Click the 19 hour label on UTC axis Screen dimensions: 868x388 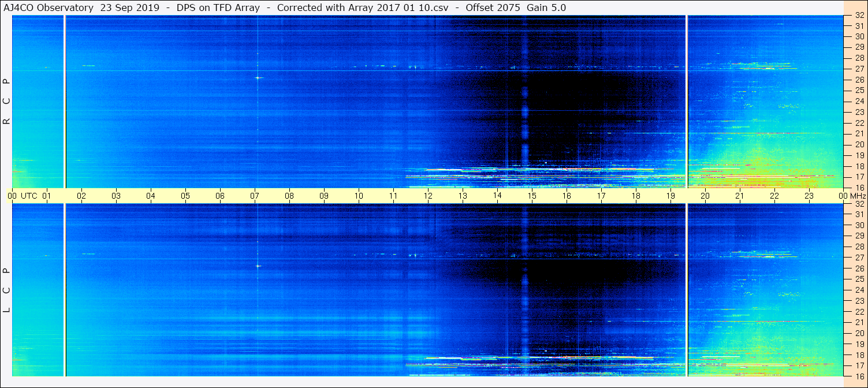[670, 196]
